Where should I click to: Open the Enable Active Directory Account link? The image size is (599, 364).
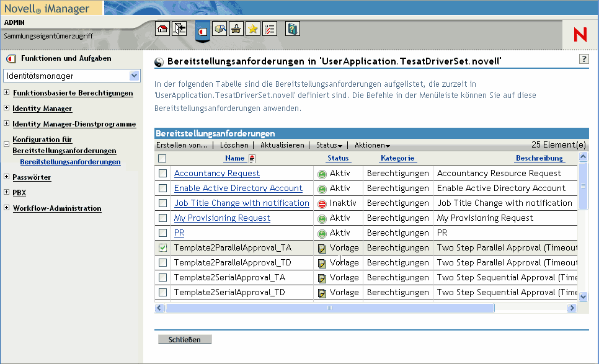click(x=238, y=189)
